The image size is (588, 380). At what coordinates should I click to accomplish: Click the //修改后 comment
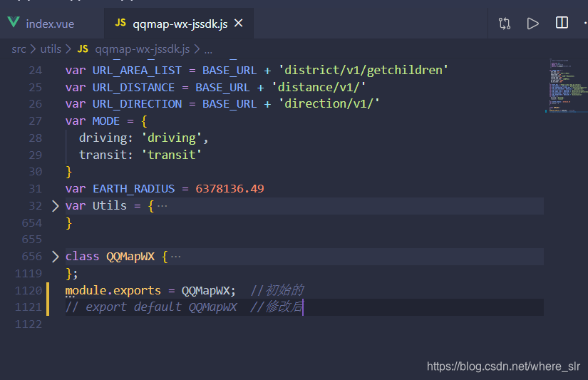277,307
